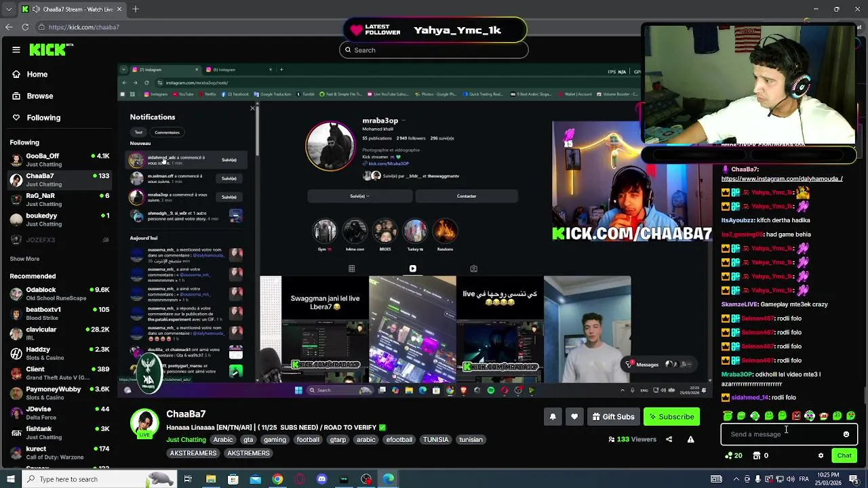Open offline JOZEFX3 channel
This screenshot has width=868, height=488.
click(58, 240)
